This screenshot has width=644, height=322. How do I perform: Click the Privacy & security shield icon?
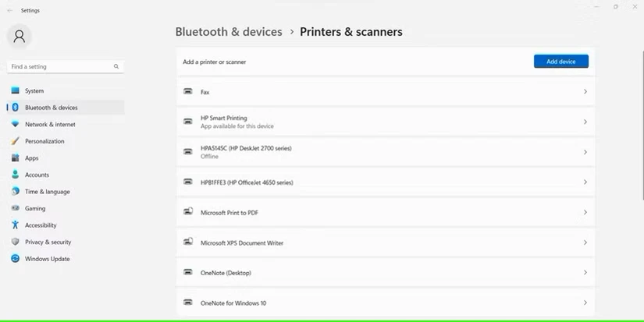[x=15, y=242]
